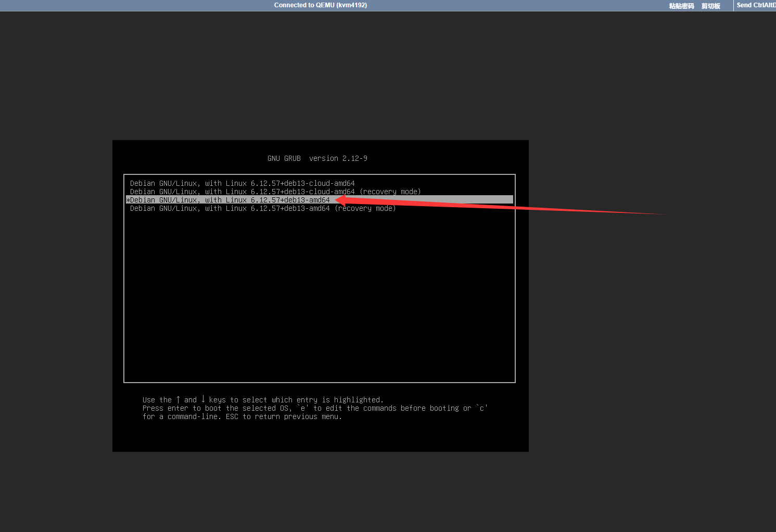Open the 剪切板 clipboard panel
This screenshot has height=532, width=776.
pos(710,6)
